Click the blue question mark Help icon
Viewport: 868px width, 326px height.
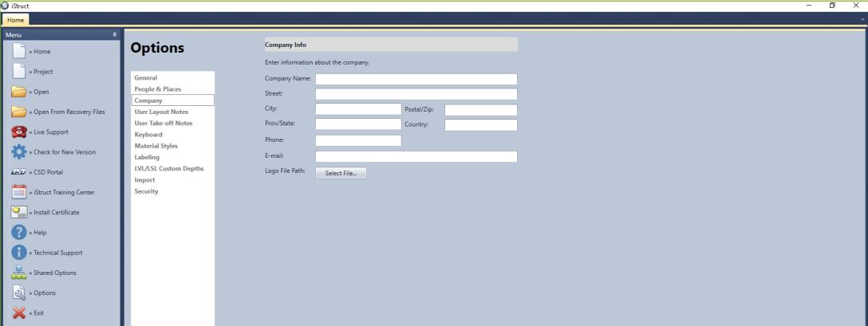click(x=19, y=233)
